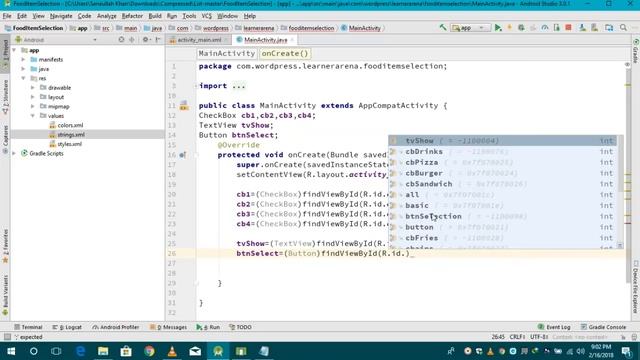Open Structure side panel
The height and width of the screenshot is (360, 640).
[5, 97]
